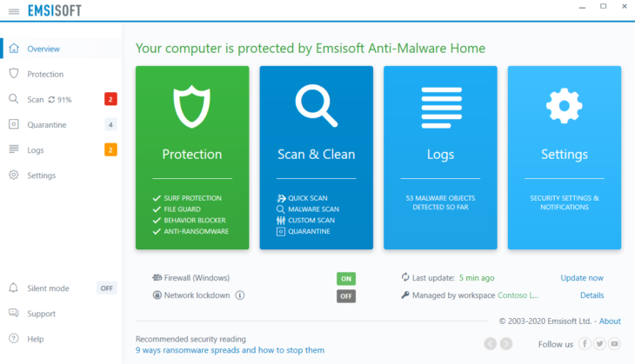
Task: Click the Scan 91% progress indicator
Action: (60, 100)
